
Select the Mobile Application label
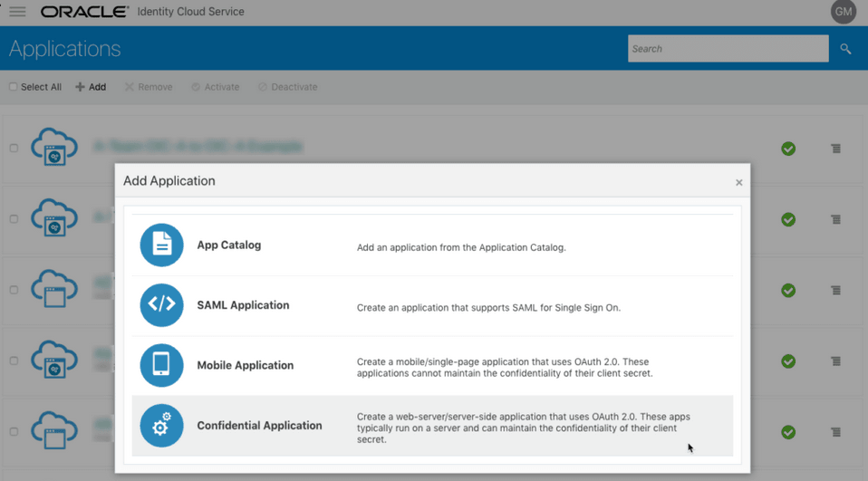click(x=245, y=366)
